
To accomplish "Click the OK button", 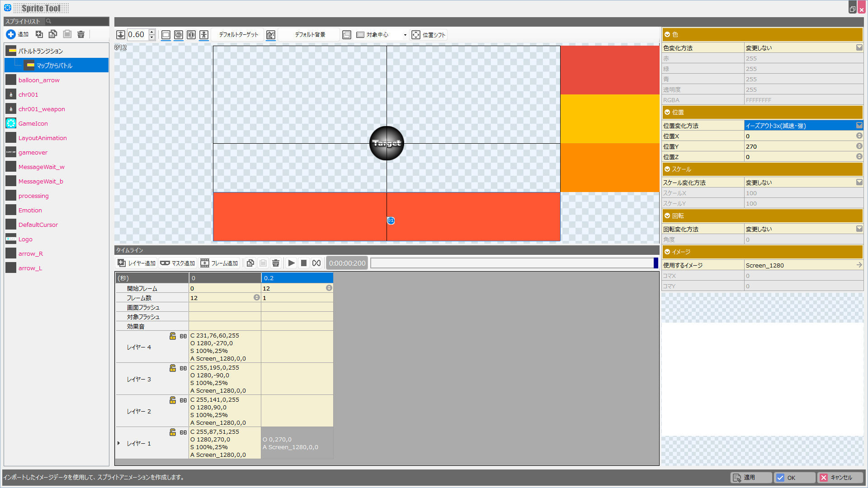I will point(794,478).
